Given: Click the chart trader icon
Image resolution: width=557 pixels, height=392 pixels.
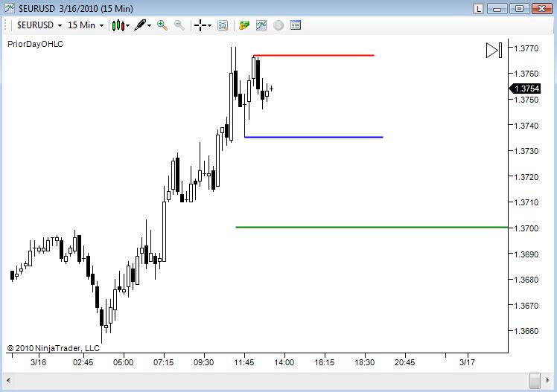Looking at the screenshot, I should pos(244,25).
